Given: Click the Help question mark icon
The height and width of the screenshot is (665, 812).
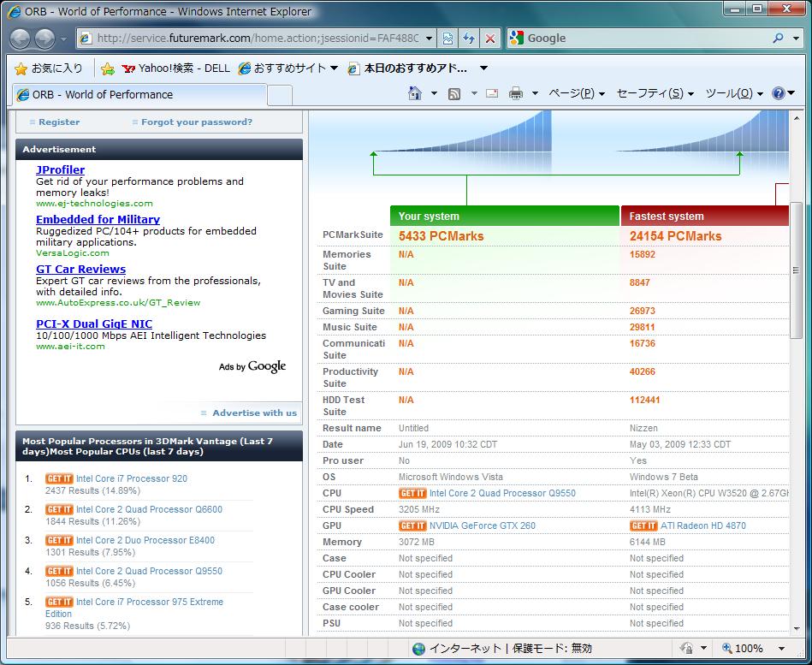Looking at the screenshot, I should tap(779, 94).
